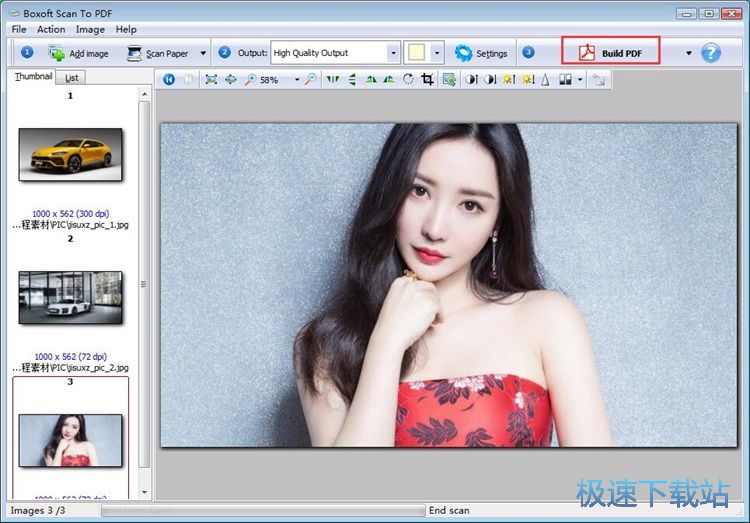This screenshot has width=750, height=523.
Task: Click the free rotate circular arrow
Action: point(408,79)
